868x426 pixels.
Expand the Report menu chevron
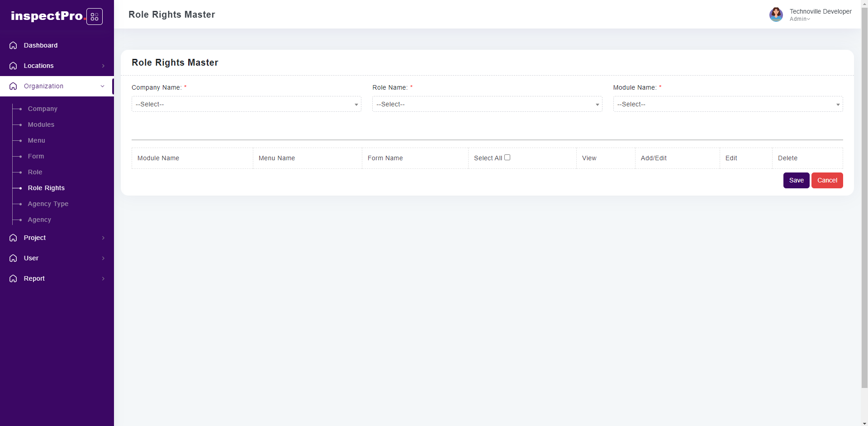pyautogui.click(x=103, y=279)
